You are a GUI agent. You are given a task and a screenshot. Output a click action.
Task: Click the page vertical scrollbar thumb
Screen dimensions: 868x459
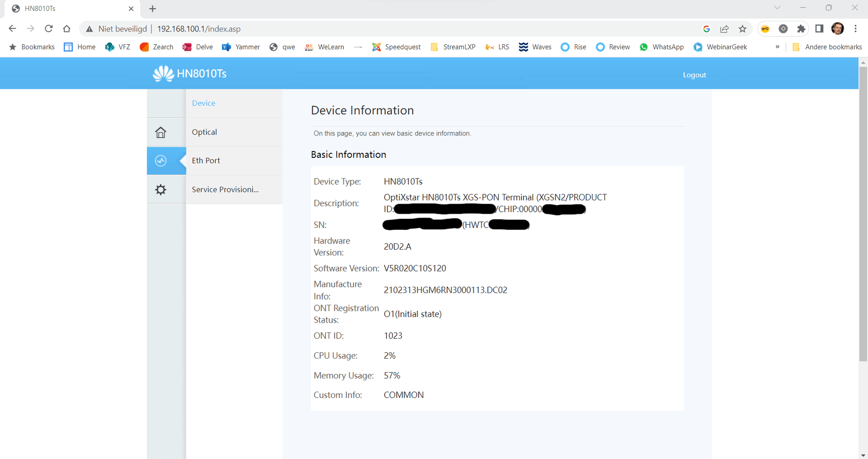click(x=863, y=214)
